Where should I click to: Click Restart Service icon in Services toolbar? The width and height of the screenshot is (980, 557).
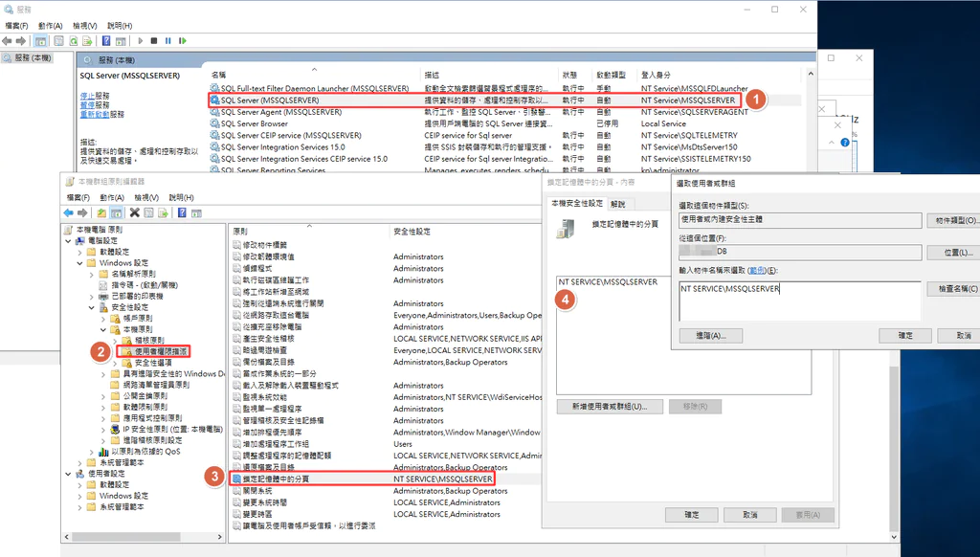183,40
